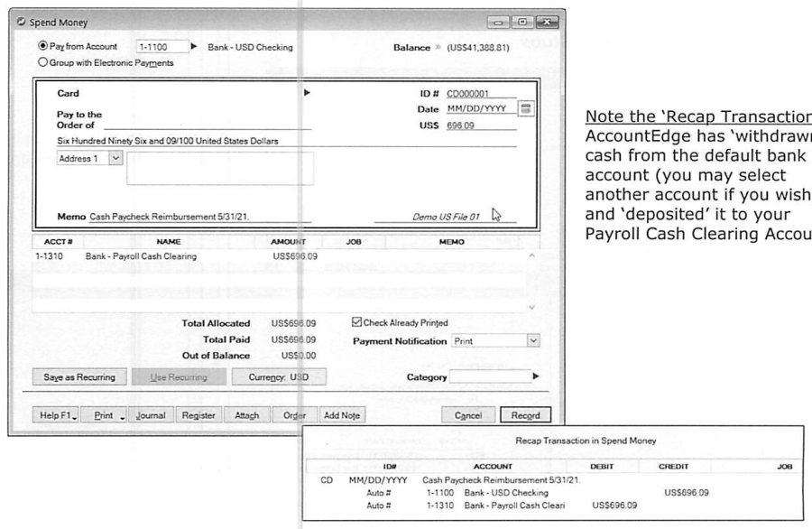Open the Help F1 dropdown arrow

click(75, 415)
